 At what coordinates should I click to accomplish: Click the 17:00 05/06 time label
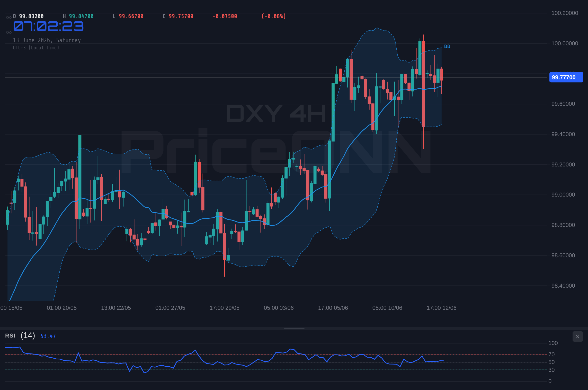click(333, 308)
